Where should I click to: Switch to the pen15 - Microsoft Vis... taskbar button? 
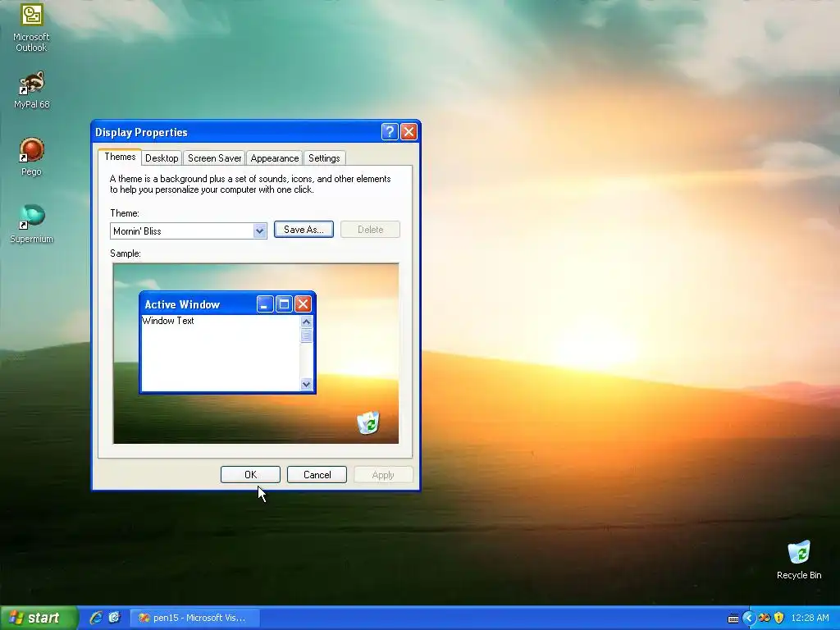195,618
